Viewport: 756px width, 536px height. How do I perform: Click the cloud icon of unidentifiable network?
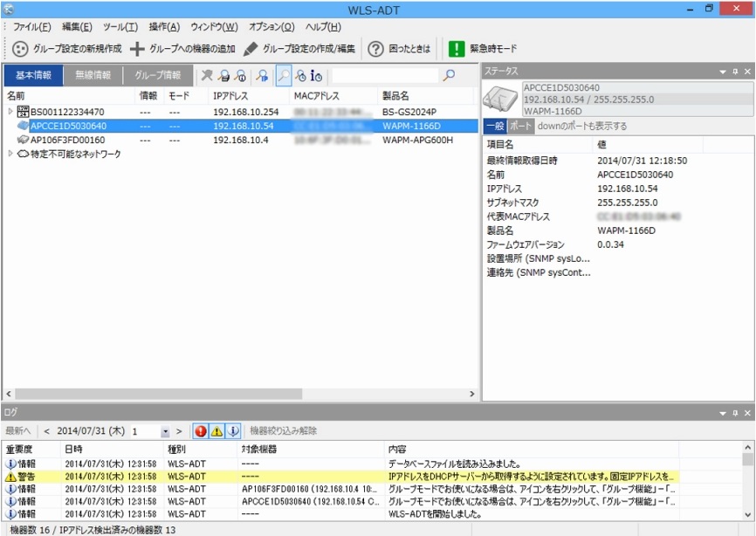click(x=23, y=154)
